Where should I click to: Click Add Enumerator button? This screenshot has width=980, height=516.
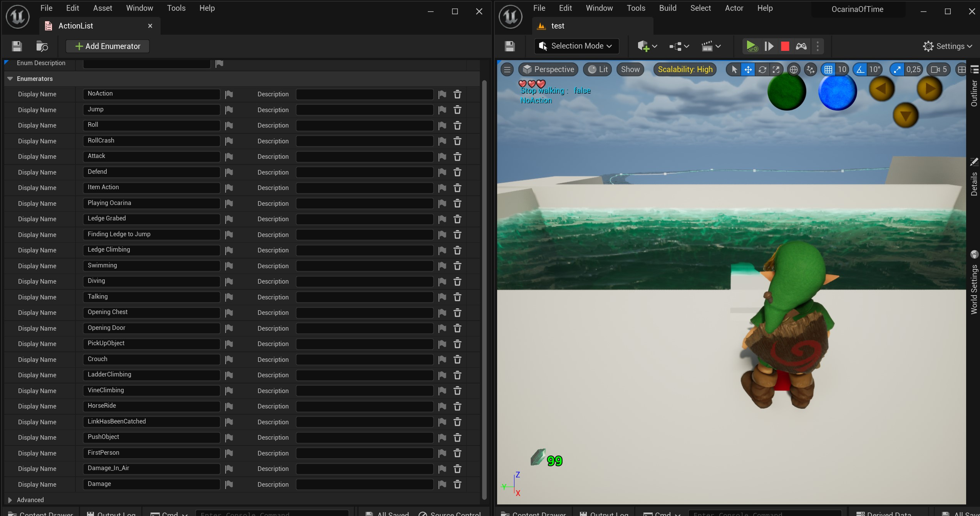(x=107, y=46)
